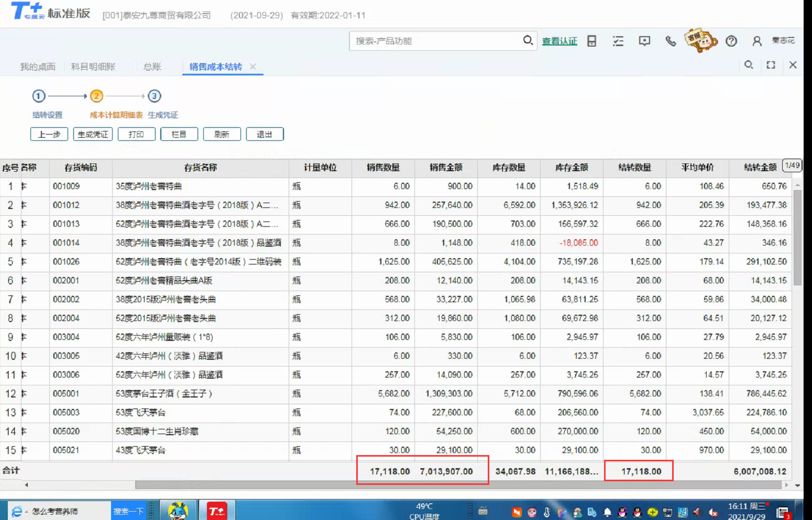812x520 pixels.
Task: Click the 存货名称 column header
Action: [x=200, y=168]
